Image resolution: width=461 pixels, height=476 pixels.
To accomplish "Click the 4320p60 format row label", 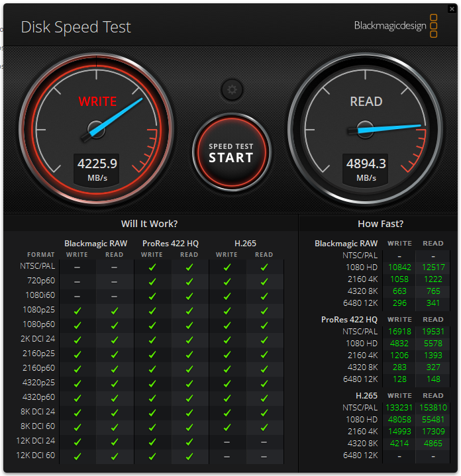I will 38,397.
